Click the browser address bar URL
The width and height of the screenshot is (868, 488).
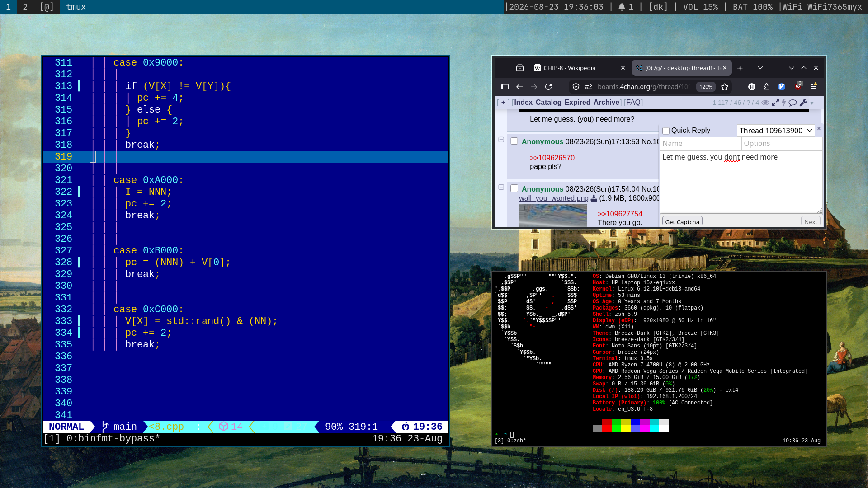(x=643, y=87)
